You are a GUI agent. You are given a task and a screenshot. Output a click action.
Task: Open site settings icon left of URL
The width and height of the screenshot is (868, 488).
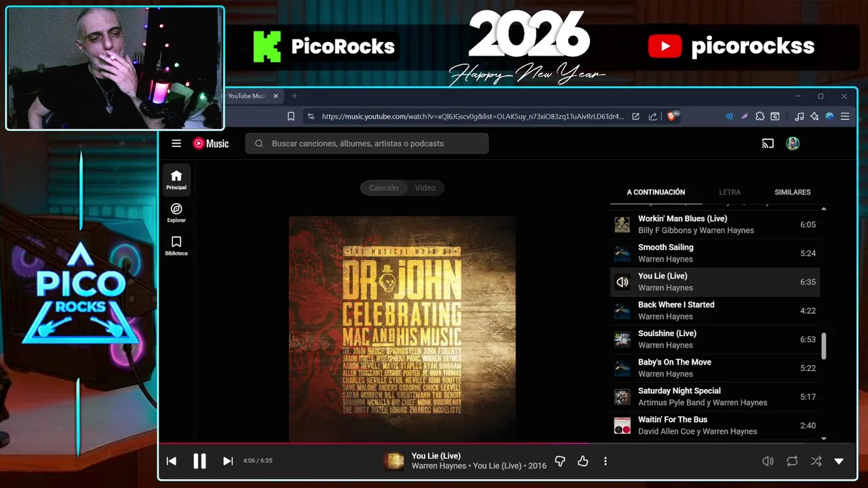coord(311,117)
